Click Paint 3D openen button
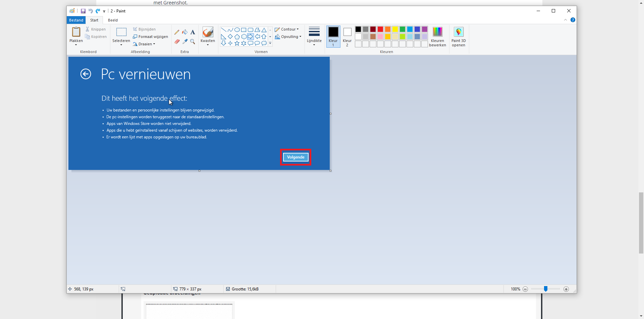644x319 pixels. click(459, 36)
